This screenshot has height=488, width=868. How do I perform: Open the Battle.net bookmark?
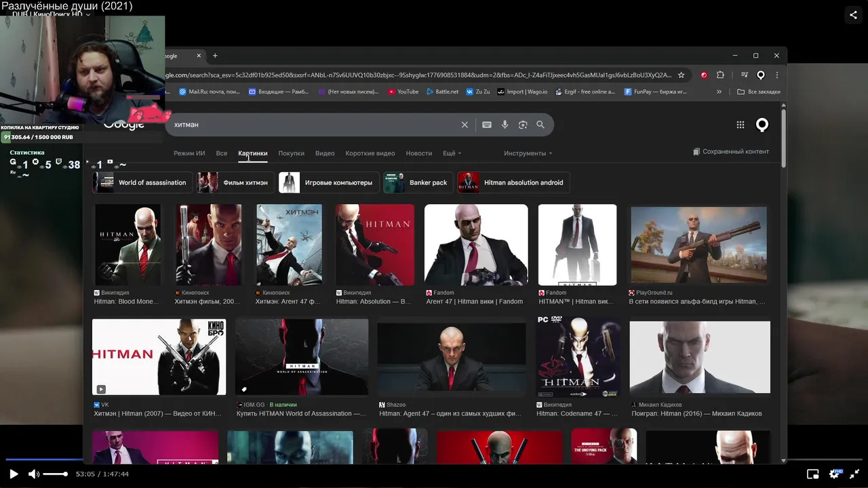(x=442, y=91)
